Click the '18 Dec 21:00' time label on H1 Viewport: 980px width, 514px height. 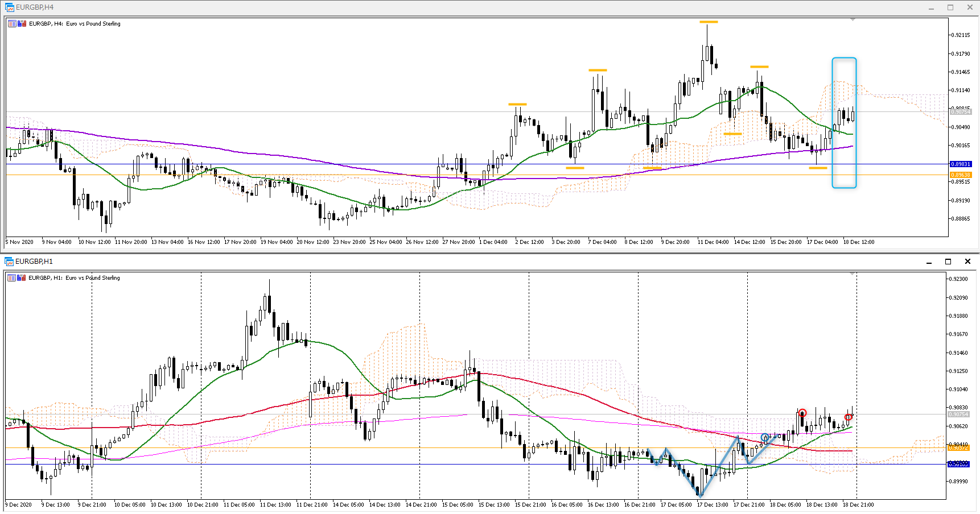[858, 505]
